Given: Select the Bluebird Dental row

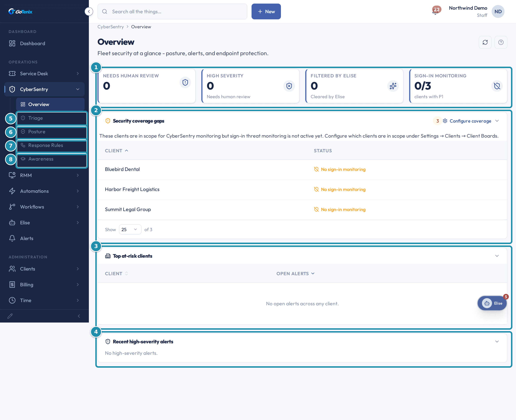Looking at the screenshot, I should 302,169.
